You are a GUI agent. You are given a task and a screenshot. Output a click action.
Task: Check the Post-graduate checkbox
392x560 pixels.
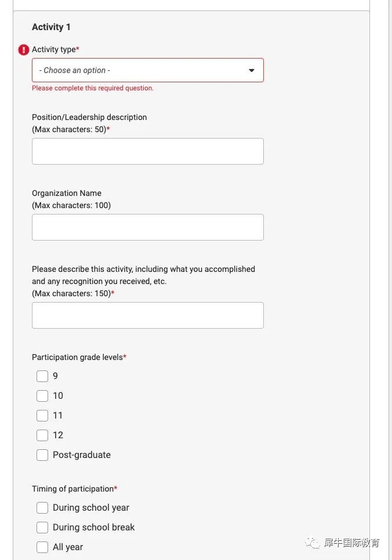click(42, 455)
